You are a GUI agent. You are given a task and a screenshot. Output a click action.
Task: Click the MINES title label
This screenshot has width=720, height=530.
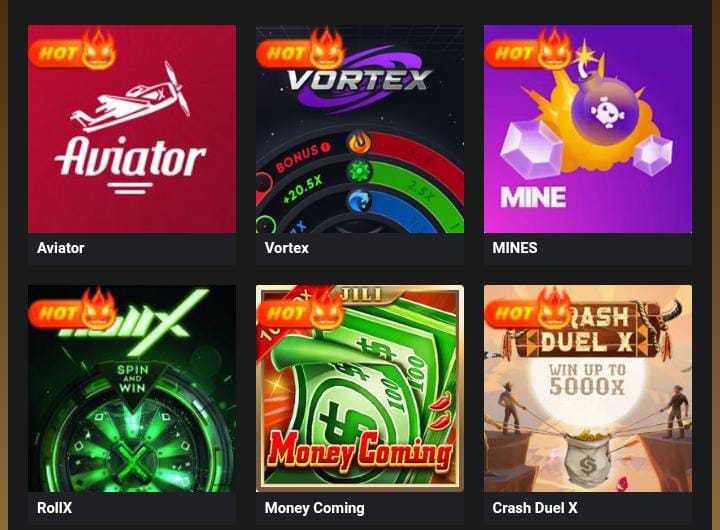coord(515,248)
